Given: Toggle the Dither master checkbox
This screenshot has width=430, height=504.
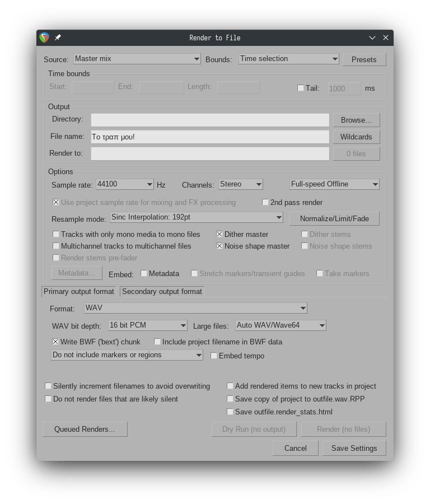Looking at the screenshot, I should point(220,234).
